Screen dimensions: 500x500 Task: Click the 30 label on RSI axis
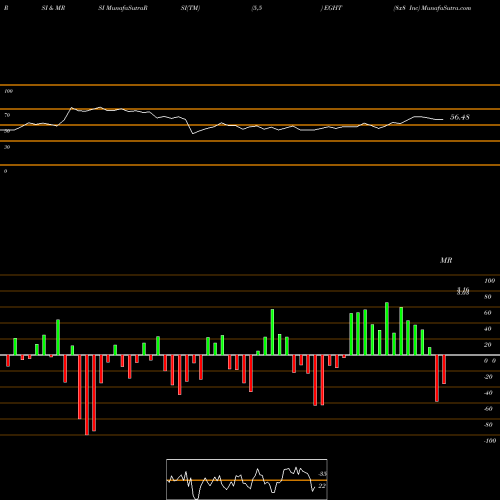(x=7, y=147)
